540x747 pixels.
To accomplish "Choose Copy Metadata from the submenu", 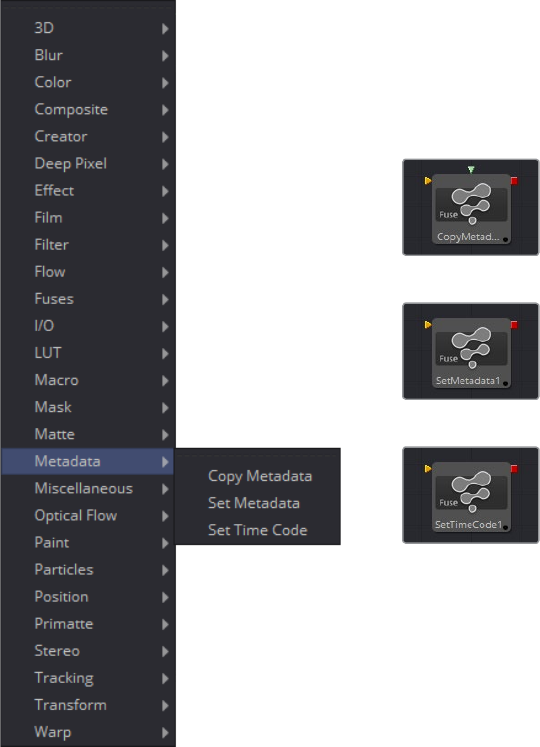I will [x=260, y=476].
